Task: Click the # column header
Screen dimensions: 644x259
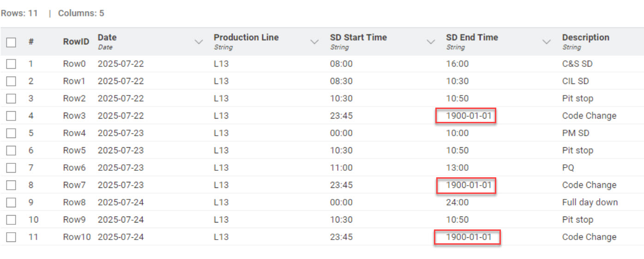Action: (31, 42)
